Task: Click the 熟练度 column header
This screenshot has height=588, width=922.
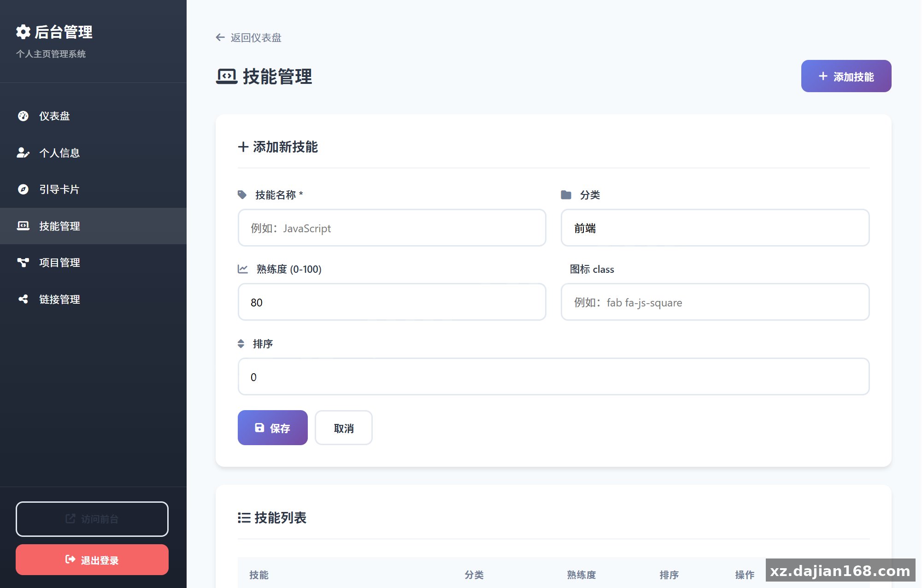Action: (x=581, y=575)
